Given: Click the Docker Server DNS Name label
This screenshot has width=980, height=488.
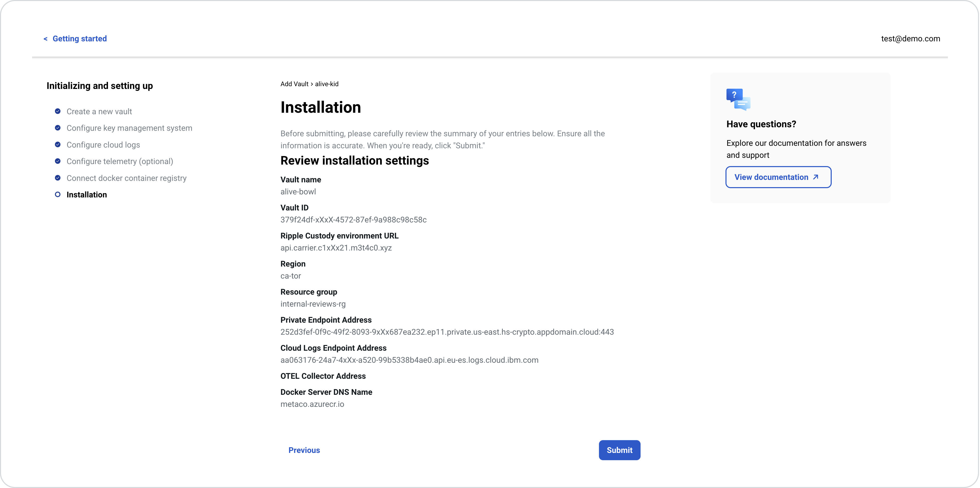Looking at the screenshot, I should [x=326, y=392].
